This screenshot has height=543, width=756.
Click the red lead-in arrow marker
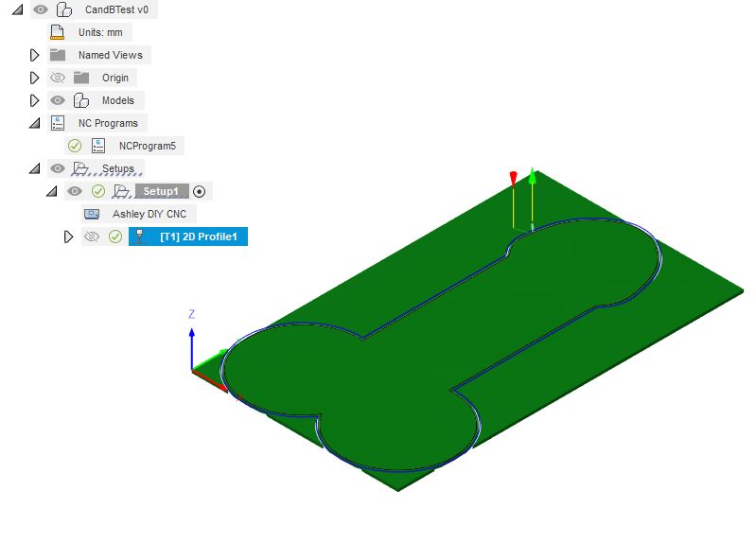(514, 179)
